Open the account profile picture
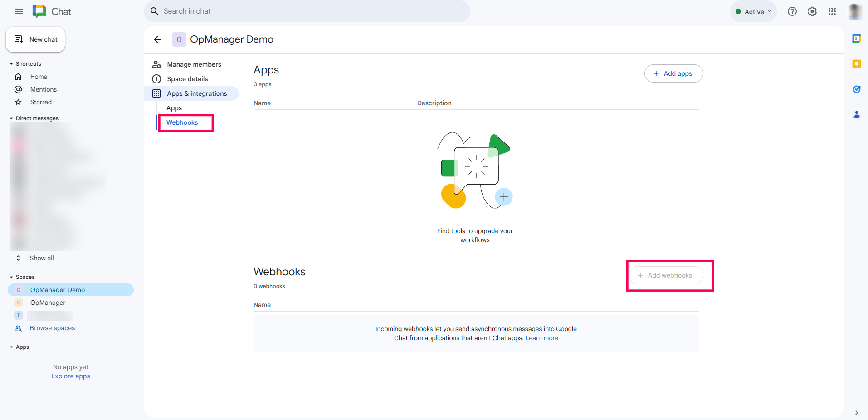 click(855, 11)
